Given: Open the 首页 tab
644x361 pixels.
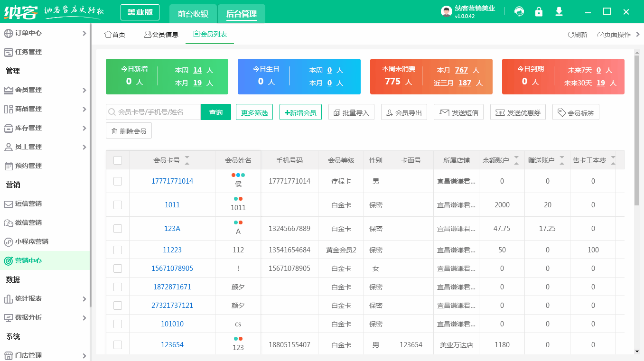Looking at the screenshot, I should [114, 34].
